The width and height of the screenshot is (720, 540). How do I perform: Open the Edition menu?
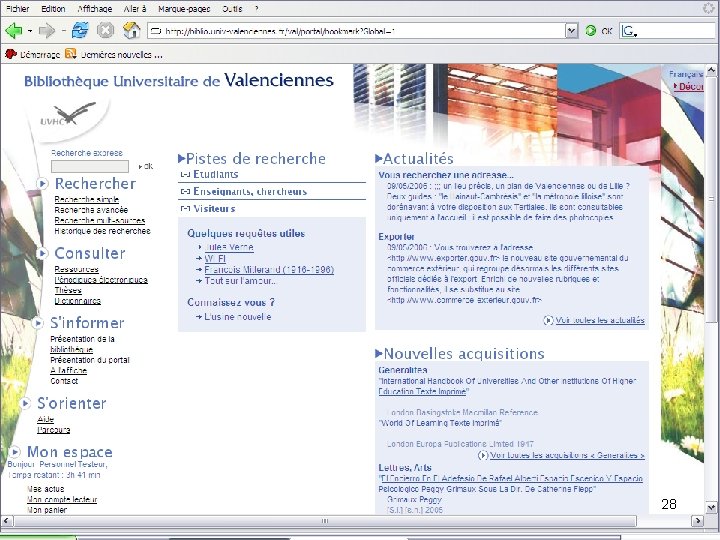click(x=53, y=9)
